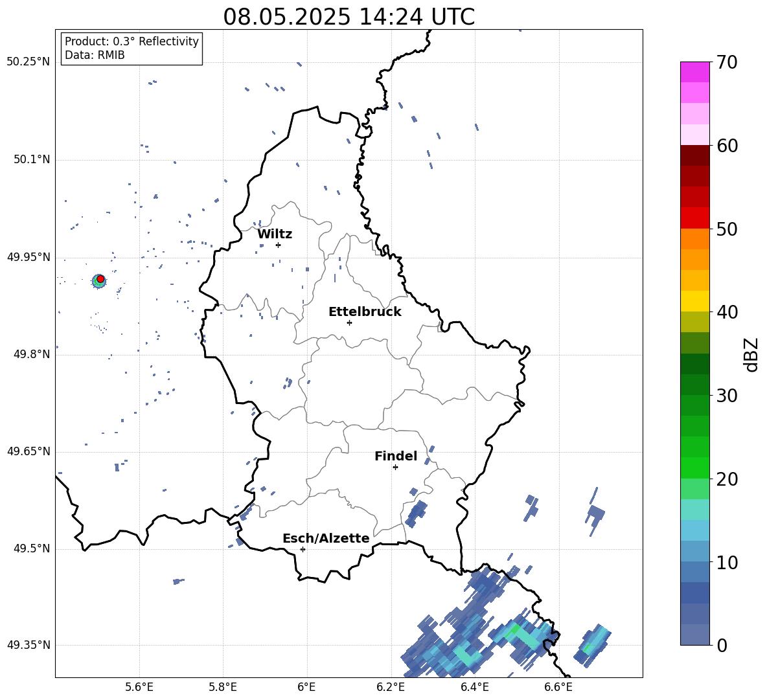This screenshot has height=700, width=767.
Task: Click the red radar site marker
Action: point(100,279)
